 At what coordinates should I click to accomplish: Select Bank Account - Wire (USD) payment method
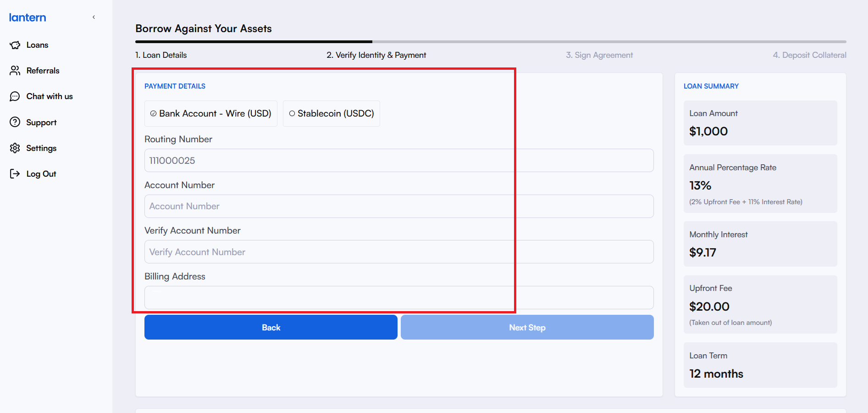(210, 113)
